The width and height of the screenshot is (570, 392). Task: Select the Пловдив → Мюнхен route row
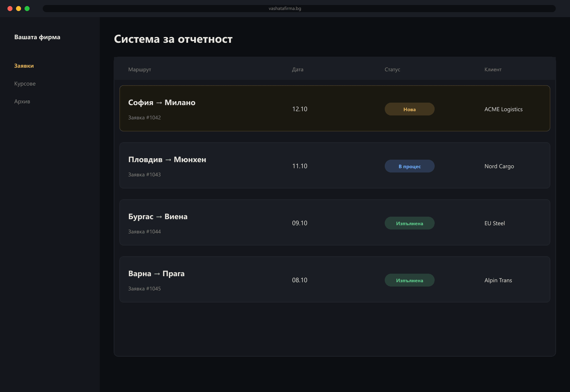(x=335, y=165)
